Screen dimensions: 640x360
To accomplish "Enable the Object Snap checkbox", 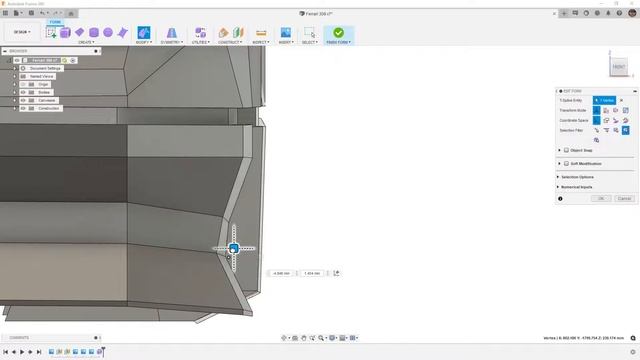I will click(567, 150).
